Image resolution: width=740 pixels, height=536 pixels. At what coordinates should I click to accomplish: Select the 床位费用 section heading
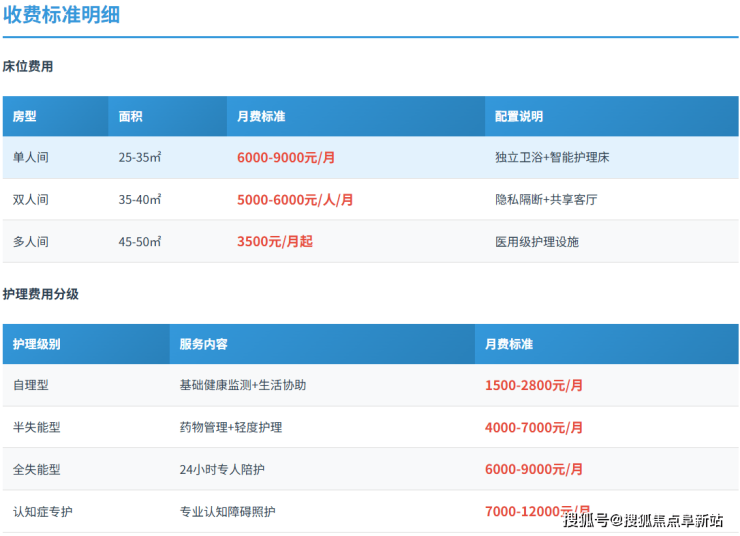tap(28, 67)
